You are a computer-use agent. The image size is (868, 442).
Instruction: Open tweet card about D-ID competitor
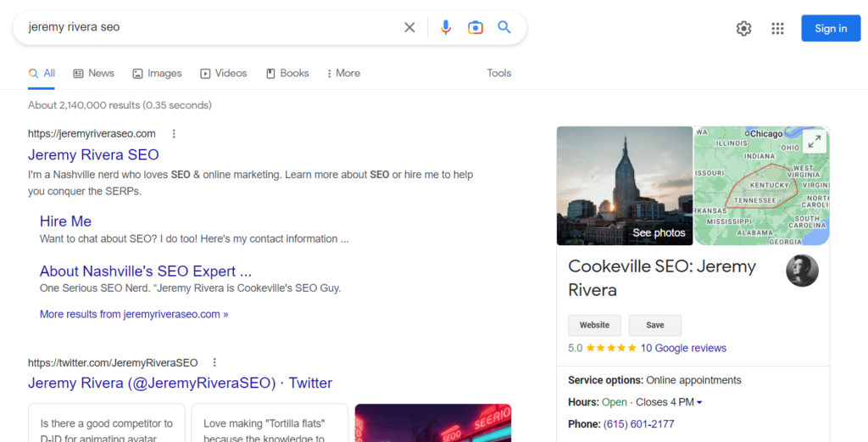106,423
